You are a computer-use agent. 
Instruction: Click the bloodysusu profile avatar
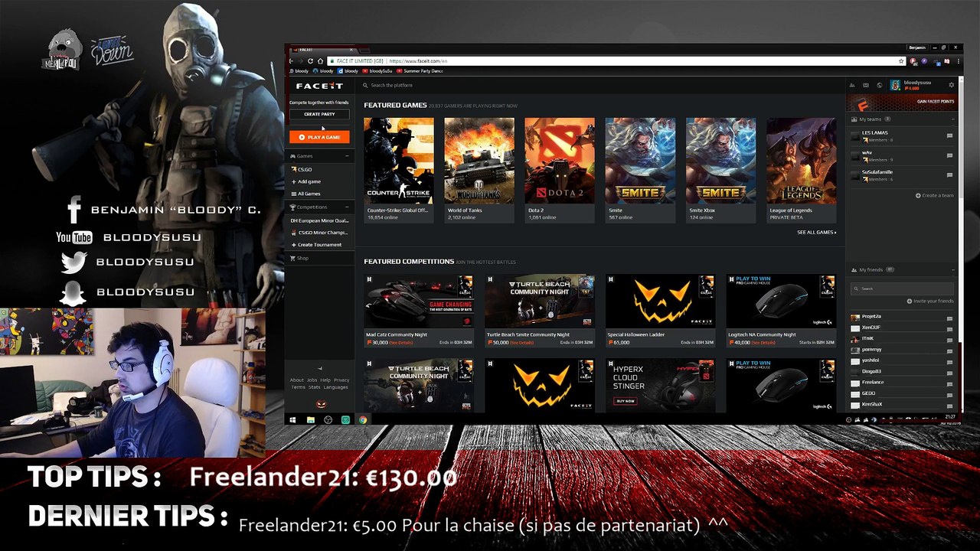[895, 85]
